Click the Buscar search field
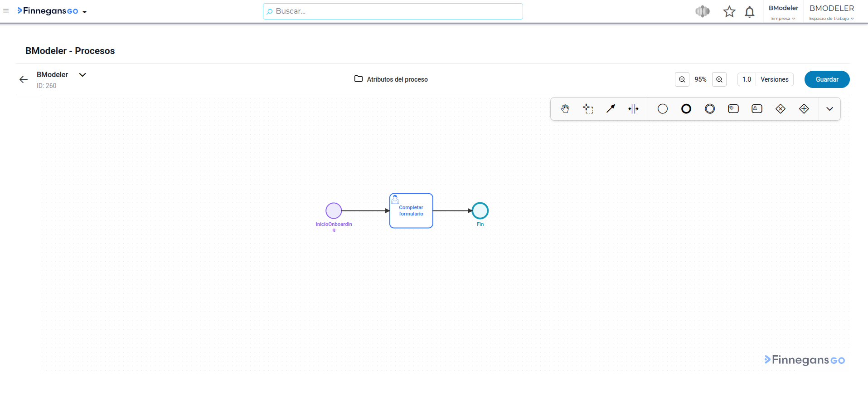This screenshot has width=868, height=411. coord(393,11)
